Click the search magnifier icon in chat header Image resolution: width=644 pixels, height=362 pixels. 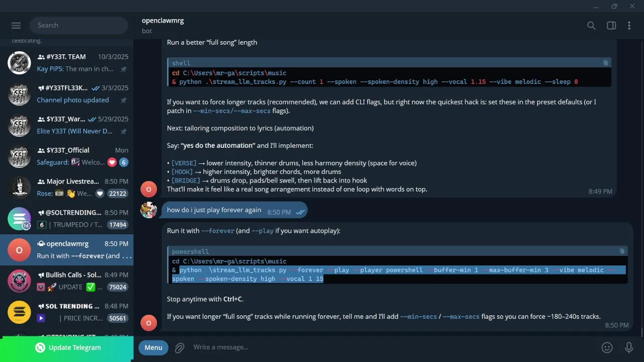click(x=591, y=26)
